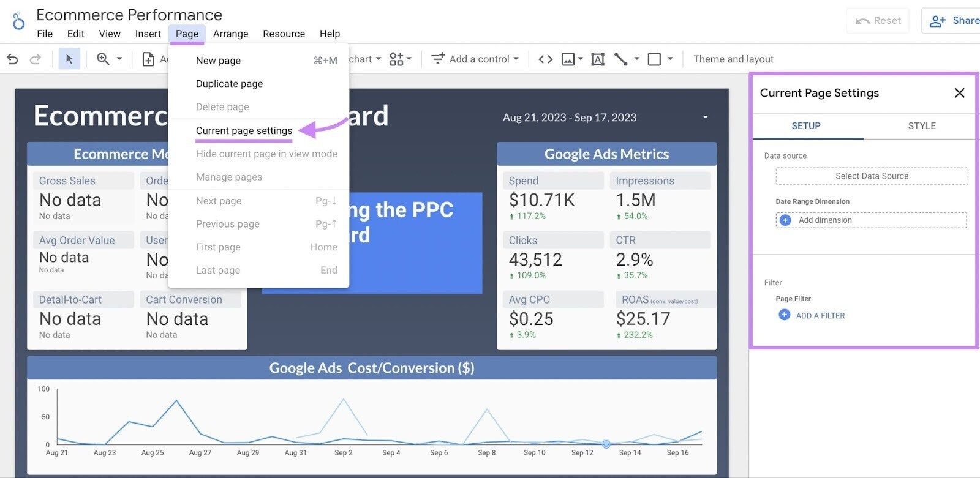Image resolution: width=980 pixels, height=478 pixels.
Task: Open the image insert dropdown arrow
Action: 580,59
